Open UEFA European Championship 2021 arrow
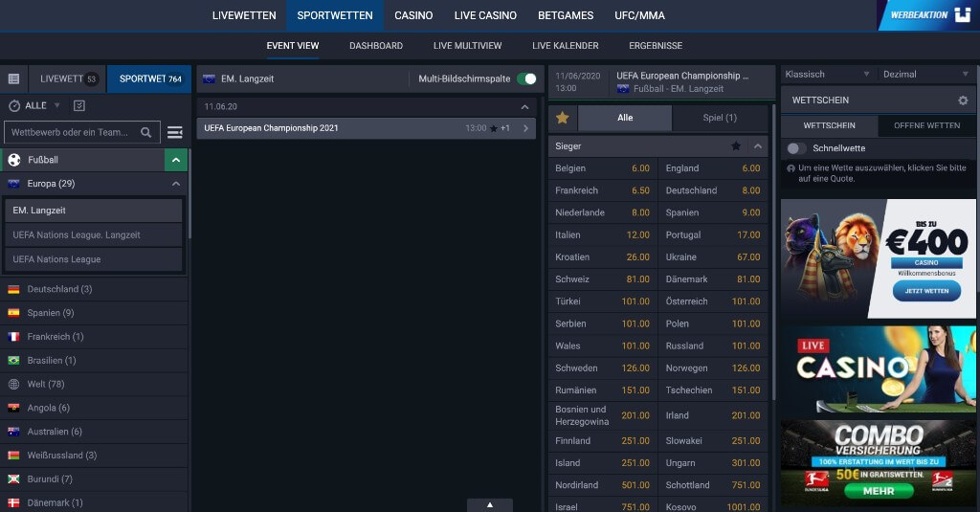Image resolution: width=980 pixels, height=512 pixels. (x=525, y=128)
